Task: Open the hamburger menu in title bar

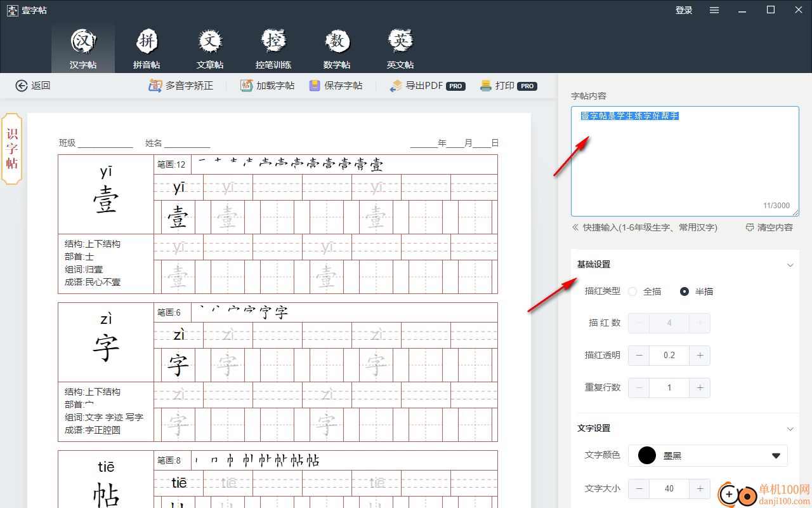Action: click(714, 10)
